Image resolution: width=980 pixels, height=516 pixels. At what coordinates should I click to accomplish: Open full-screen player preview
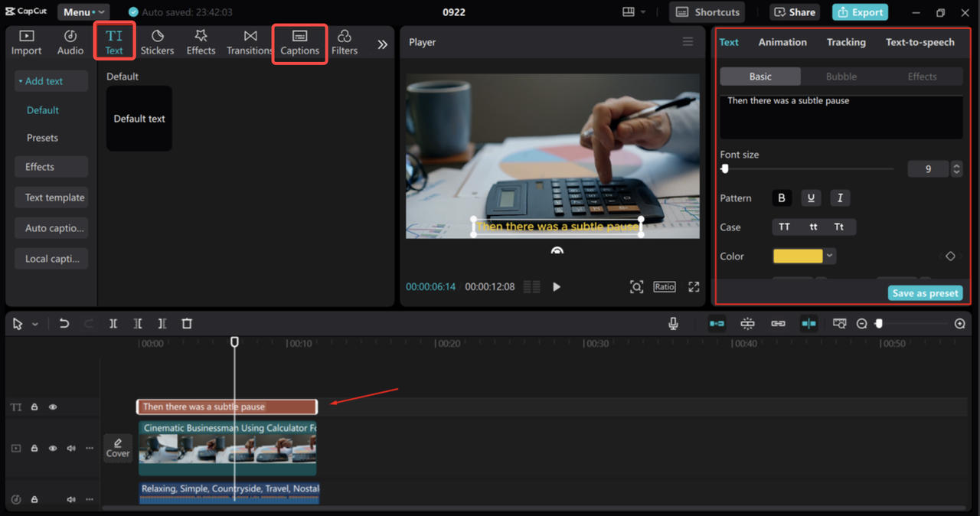click(x=694, y=287)
